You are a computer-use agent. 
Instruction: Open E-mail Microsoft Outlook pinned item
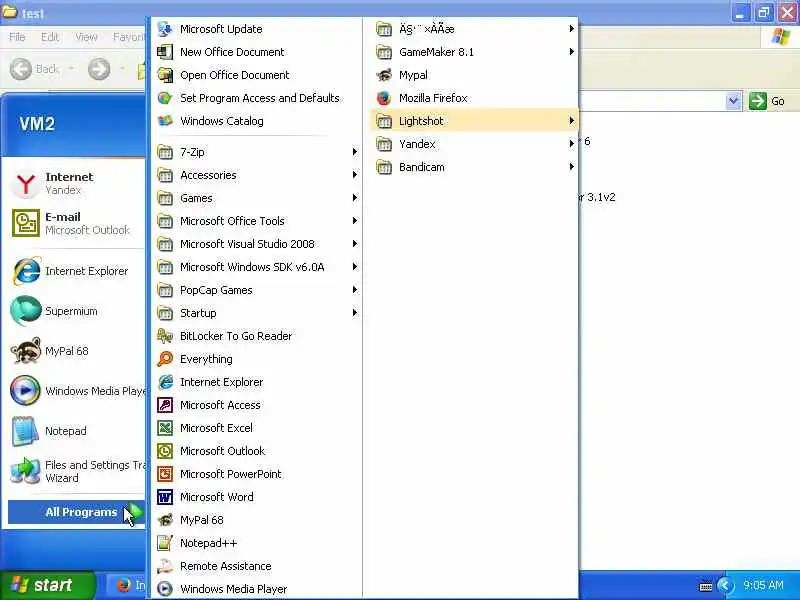(x=76, y=223)
